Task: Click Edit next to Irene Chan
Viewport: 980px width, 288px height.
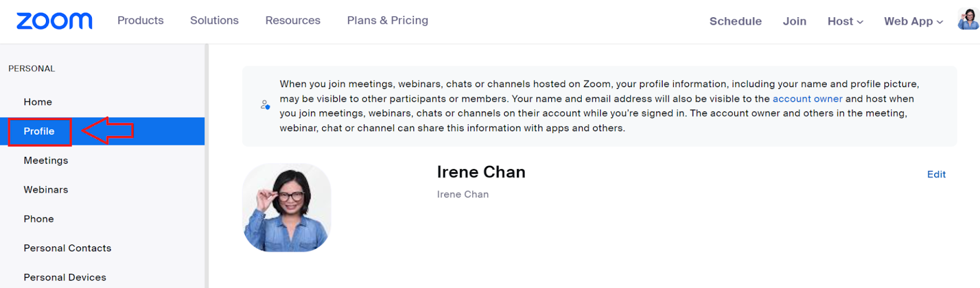Action: click(x=936, y=175)
